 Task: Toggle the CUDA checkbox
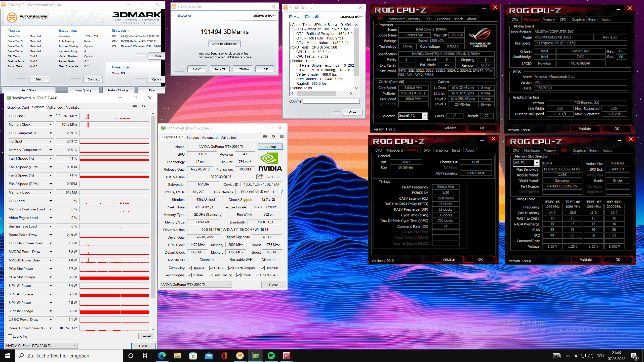211,268
